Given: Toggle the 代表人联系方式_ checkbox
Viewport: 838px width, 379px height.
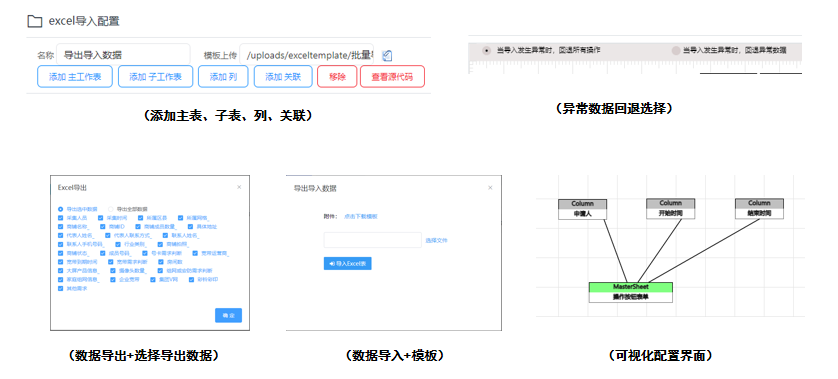Looking at the screenshot, I should pos(107,235).
